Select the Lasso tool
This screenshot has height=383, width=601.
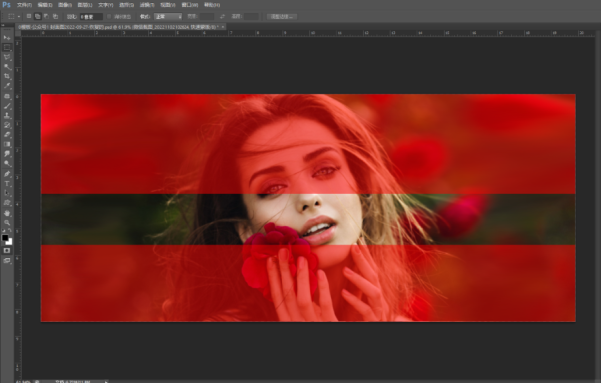click(x=7, y=57)
